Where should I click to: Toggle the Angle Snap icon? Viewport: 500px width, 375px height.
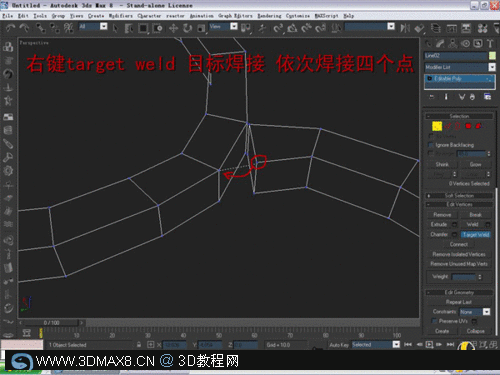[292, 28]
